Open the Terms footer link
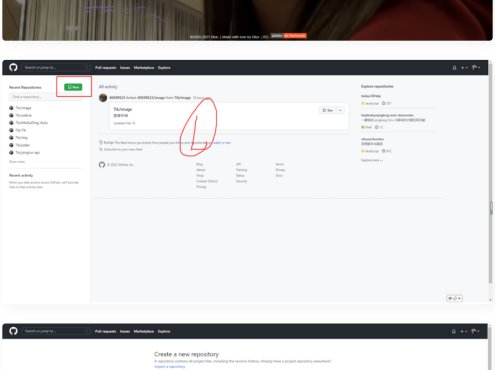This screenshot has width=495, height=370. point(280,164)
